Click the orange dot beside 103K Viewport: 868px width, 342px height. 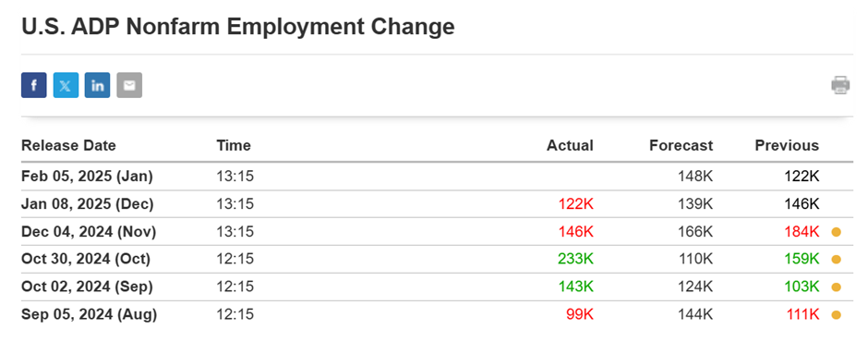click(836, 287)
